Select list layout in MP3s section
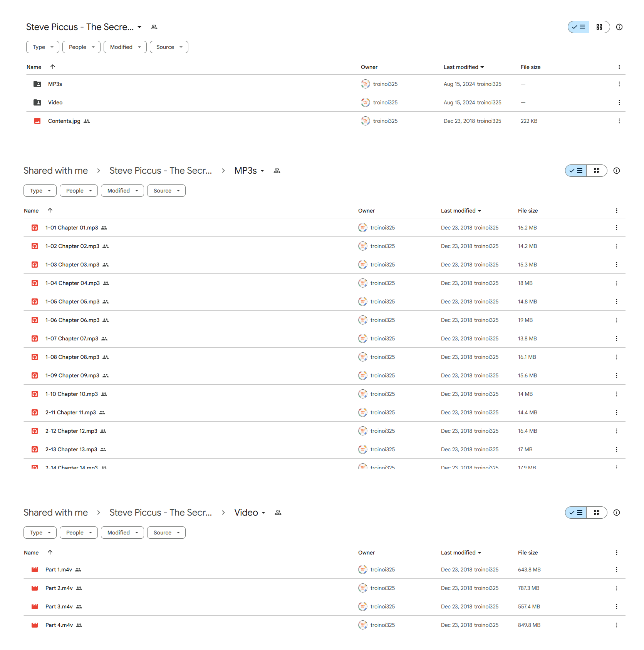 point(576,171)
